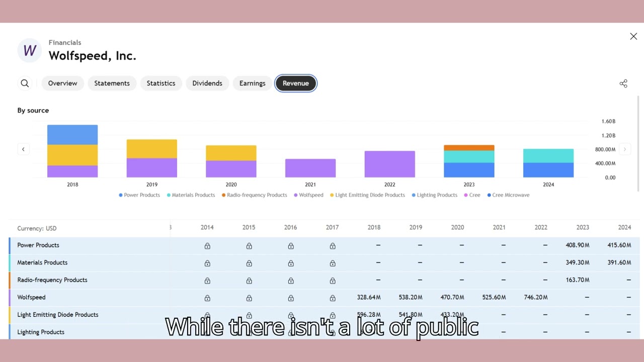Click lock icon for Power Products 2015
The height and width of the screenshot is (362, 644).
[x=249, y=246]
